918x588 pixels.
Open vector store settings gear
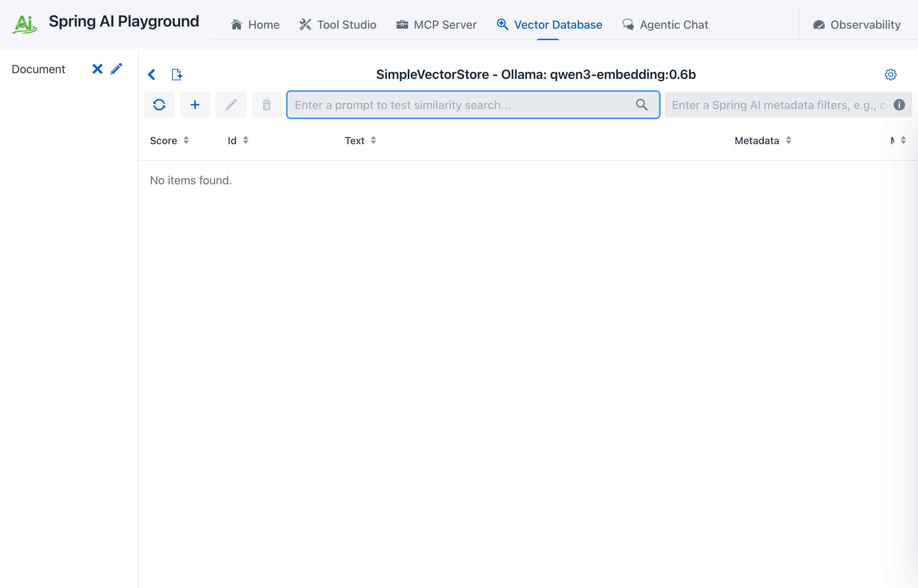[890, 75]
